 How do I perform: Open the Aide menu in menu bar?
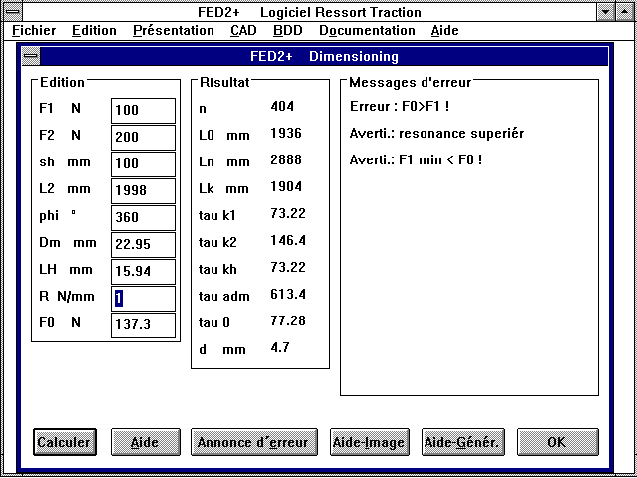(444, 31)
